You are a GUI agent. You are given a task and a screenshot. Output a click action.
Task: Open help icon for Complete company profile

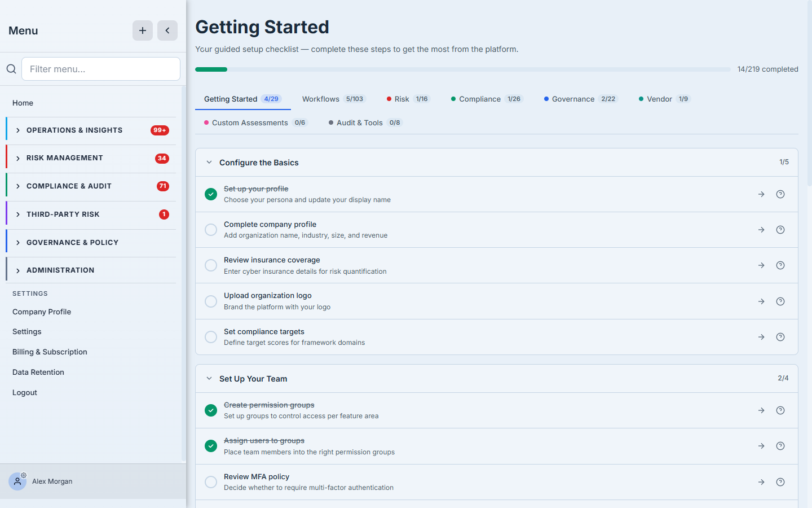pyautogui.click(x=780, y=230)
